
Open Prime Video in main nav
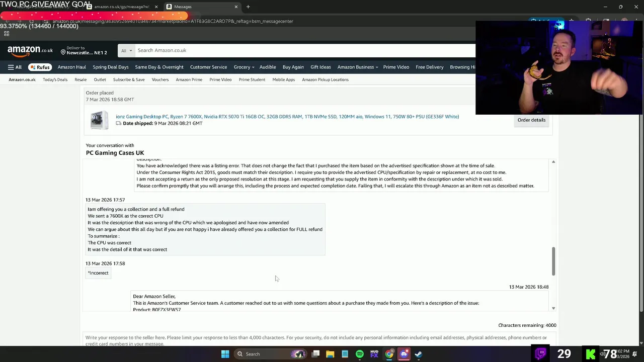point(396,67)
